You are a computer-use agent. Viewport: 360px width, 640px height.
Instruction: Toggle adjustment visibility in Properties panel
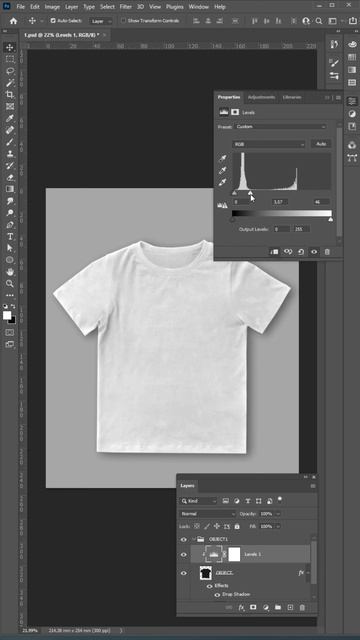click(x=314, y=252)
